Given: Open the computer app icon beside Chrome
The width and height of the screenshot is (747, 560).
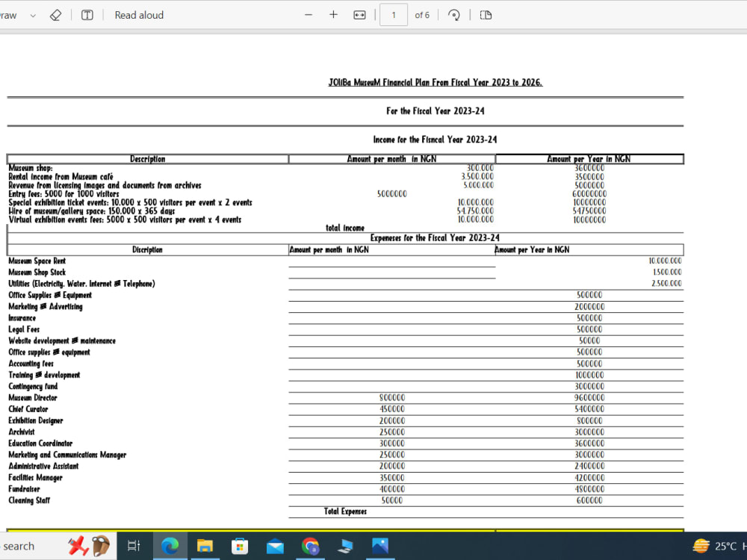Looking at the screenshot, I should point(345,547).
